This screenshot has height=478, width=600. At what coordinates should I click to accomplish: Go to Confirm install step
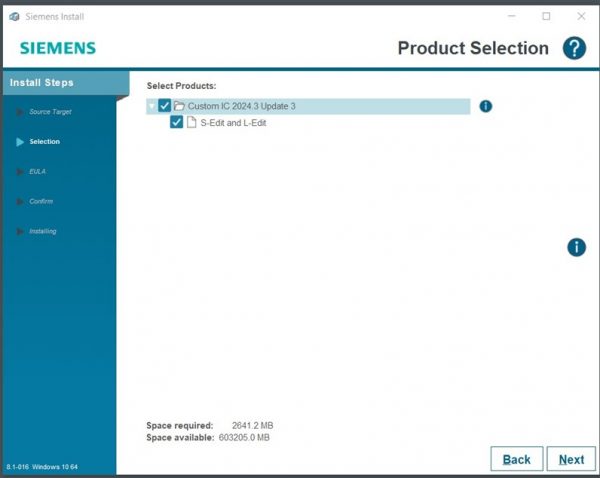41,201
